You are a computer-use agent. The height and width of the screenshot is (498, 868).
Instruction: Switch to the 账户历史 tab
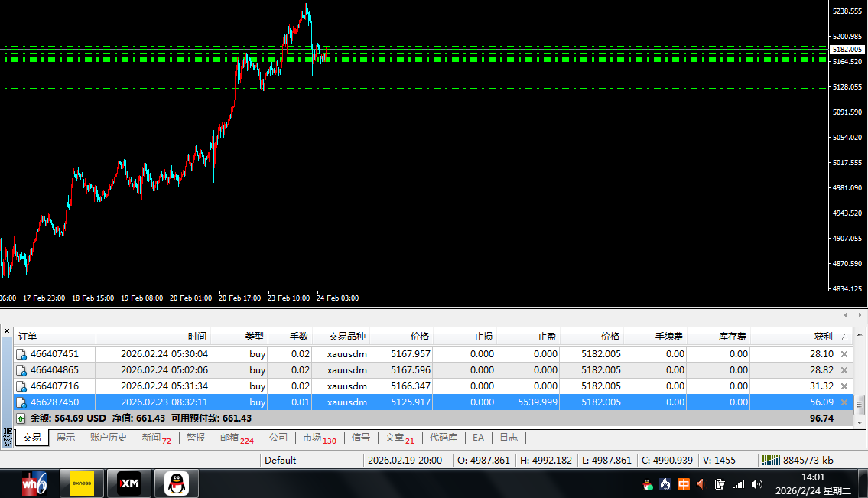coord(108,438)
